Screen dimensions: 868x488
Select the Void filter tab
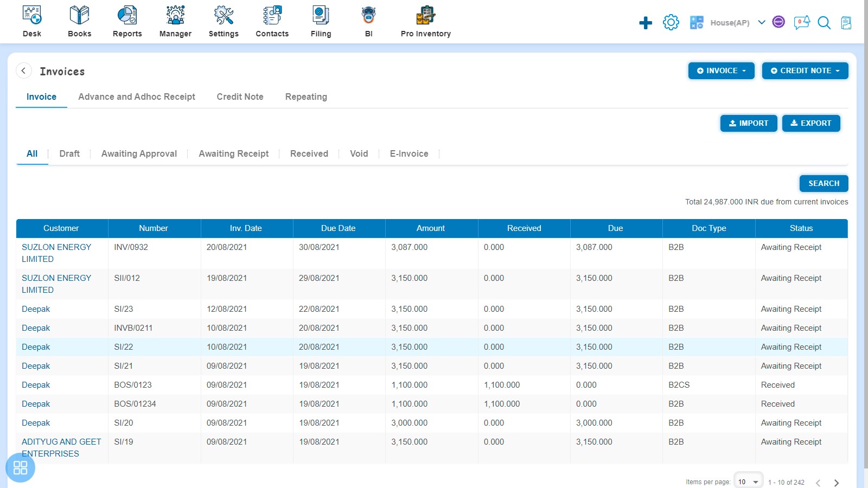359,153
